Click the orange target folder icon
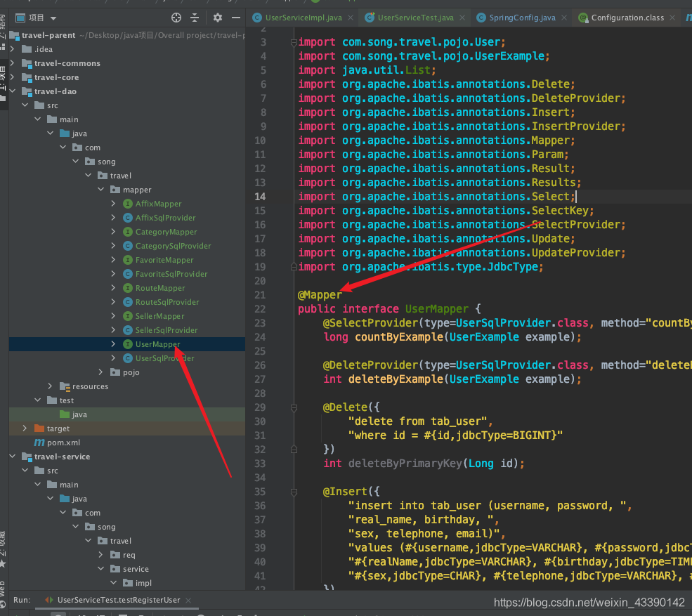This screenshot has height=616, width=692. point(39,428)
